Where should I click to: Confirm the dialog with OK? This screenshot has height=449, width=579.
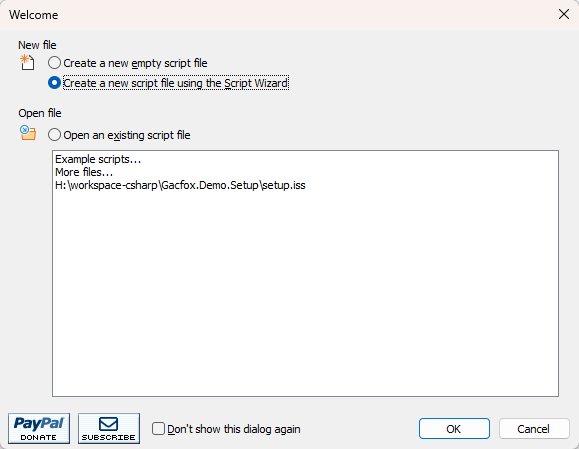[454, 429]
